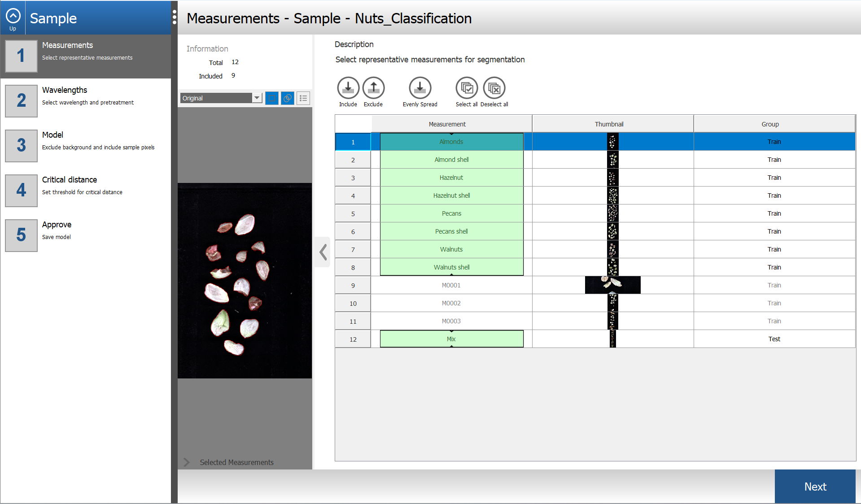Viewport: 861px width, 504px height.
Task: Expand the Selected Measurements section
Action: (187, 462)
